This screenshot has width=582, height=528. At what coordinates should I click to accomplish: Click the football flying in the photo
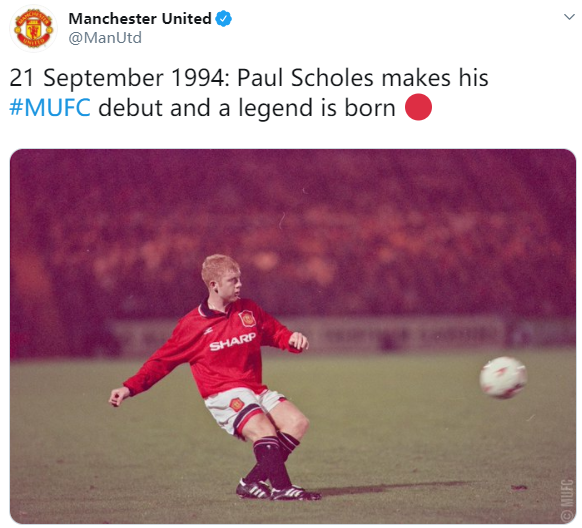[x=503, y=377]
